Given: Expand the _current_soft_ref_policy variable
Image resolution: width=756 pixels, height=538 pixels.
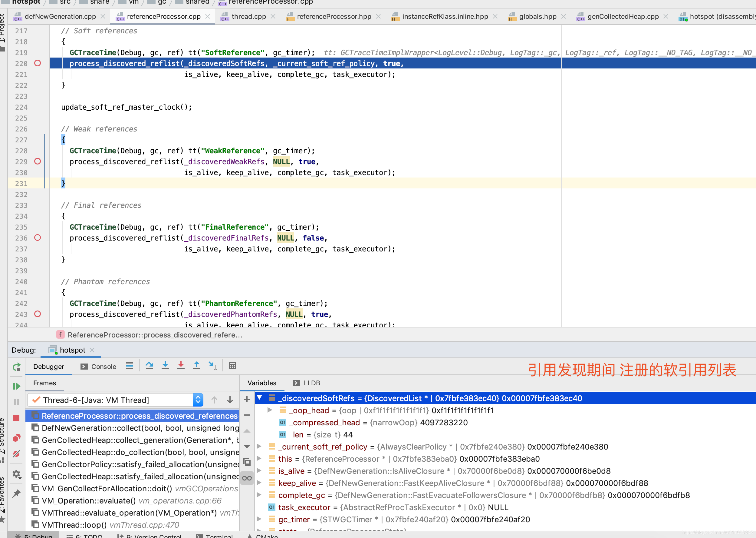Looking at the screenshot, I should coord(259,447).
